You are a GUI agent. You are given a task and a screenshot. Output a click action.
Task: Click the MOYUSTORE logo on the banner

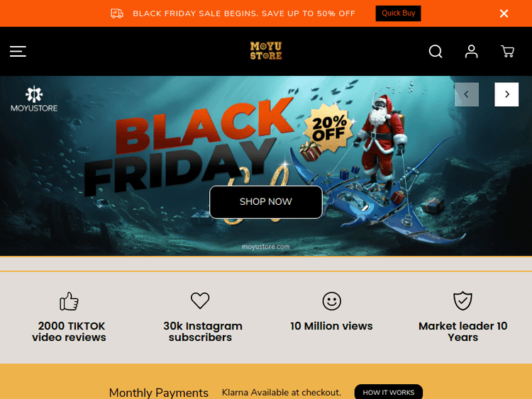pyautogui.click(x=34, y=99)
